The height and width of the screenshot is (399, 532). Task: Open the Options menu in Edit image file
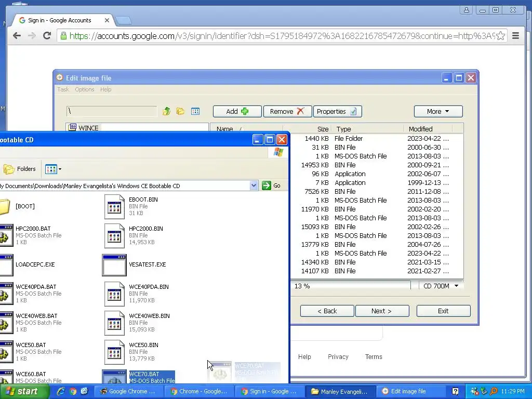[x=85, y=89]
